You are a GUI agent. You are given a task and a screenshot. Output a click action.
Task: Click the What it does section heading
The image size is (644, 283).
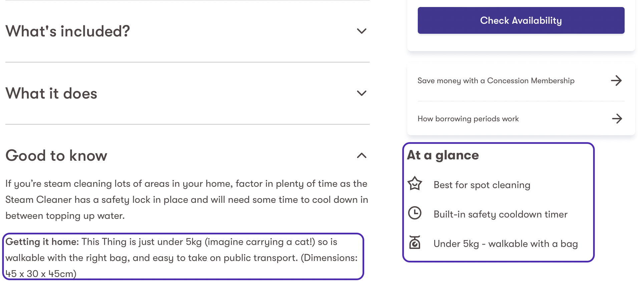[x=51, y=94]
